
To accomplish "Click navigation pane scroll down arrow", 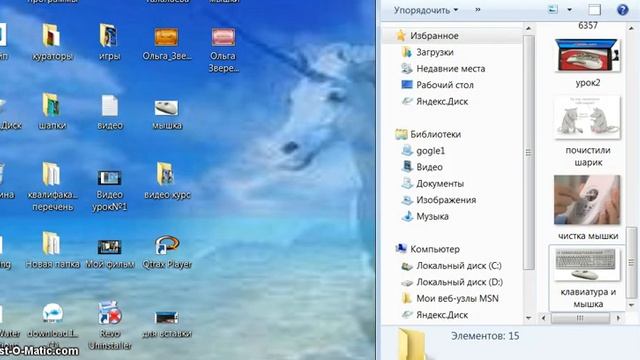I will 529,318.
